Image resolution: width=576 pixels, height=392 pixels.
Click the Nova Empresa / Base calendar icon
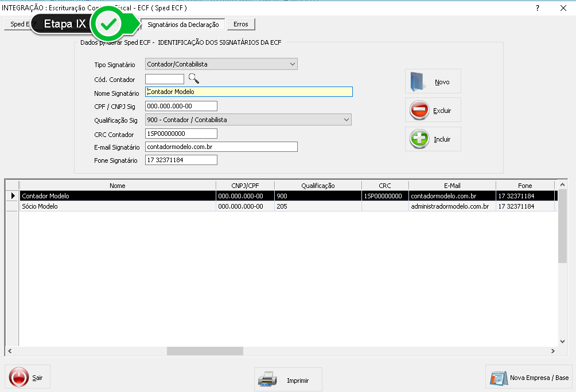[499, 378]
